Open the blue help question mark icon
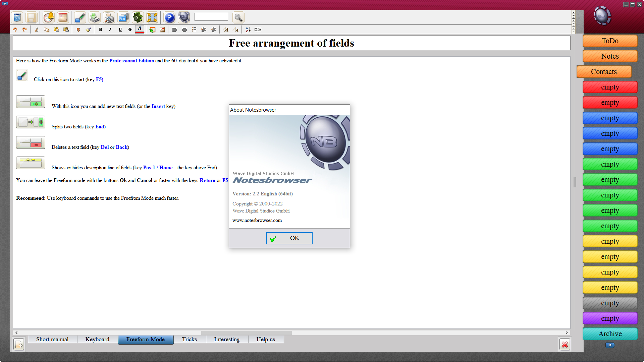The width and height of the screenshot is (644, 362). pos(169,17)
